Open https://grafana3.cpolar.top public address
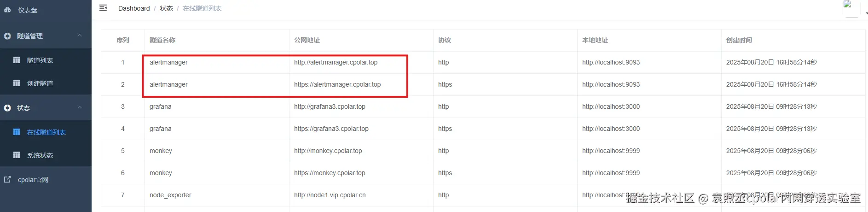Image resolution: width=868 pixels, height=212 pixels. pos(331,129)
